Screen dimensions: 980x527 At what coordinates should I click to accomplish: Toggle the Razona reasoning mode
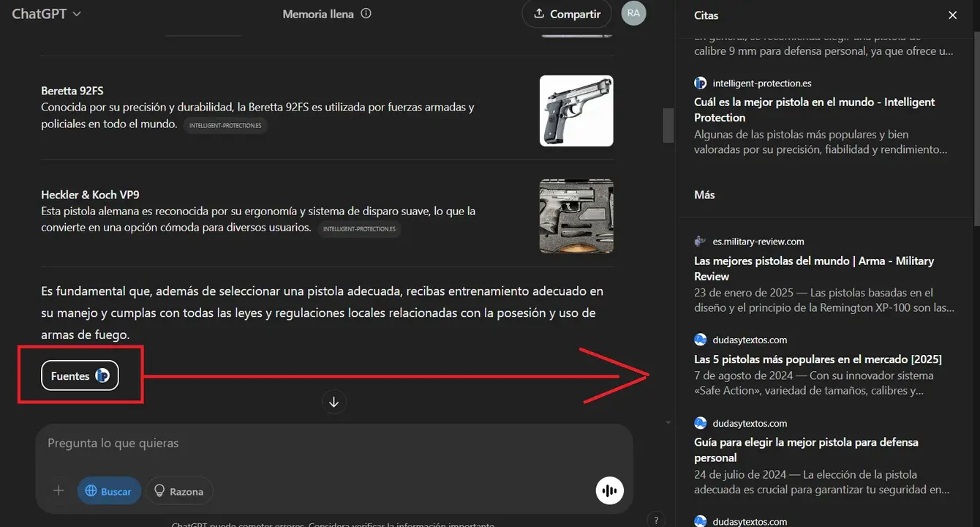[x=179, y=491]
